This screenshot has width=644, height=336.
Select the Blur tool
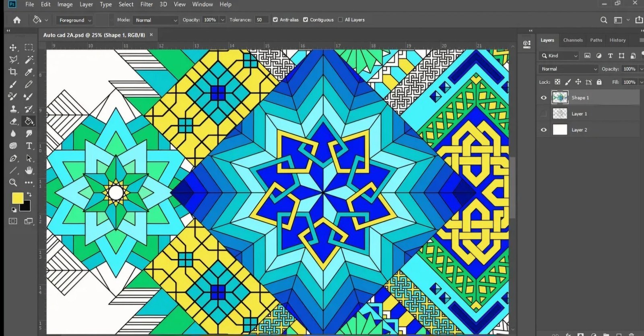point(13,133)
